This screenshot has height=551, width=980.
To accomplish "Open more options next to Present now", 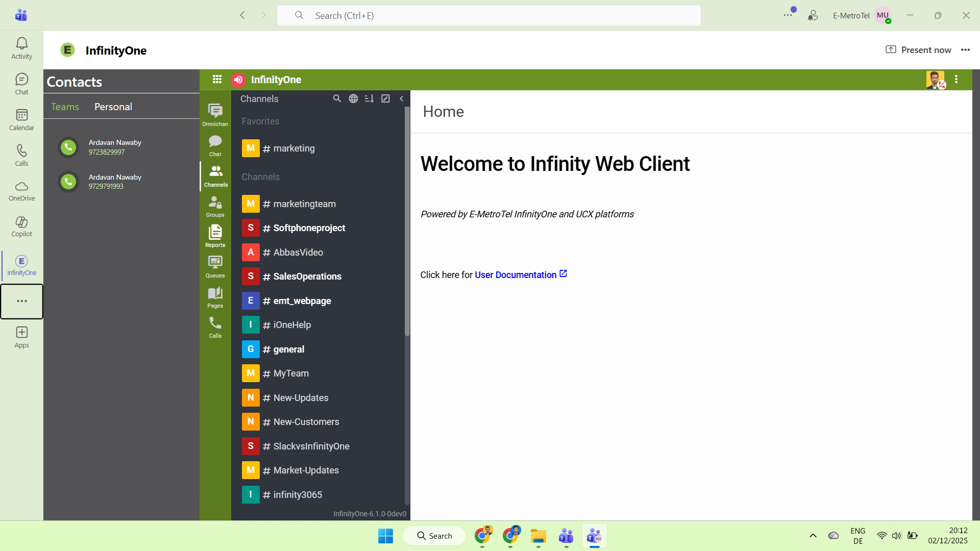I will click(965, 50).
